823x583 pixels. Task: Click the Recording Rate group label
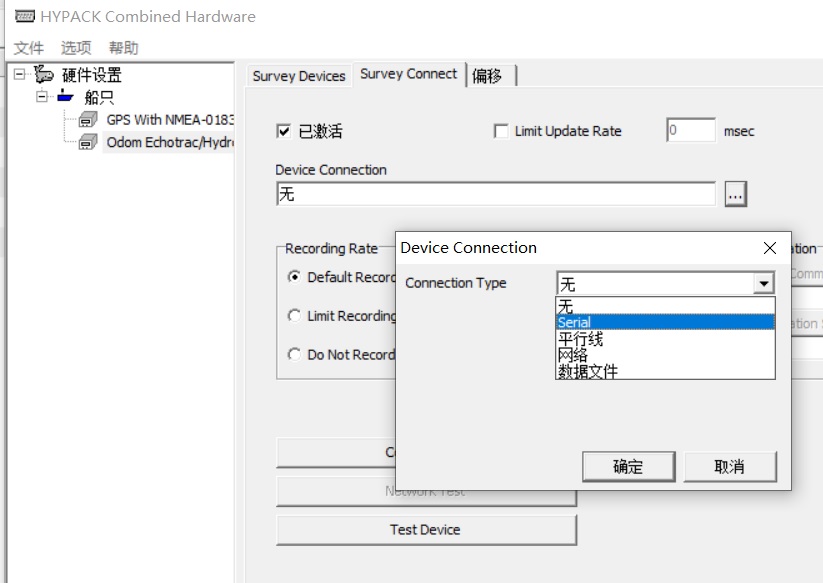331,248
